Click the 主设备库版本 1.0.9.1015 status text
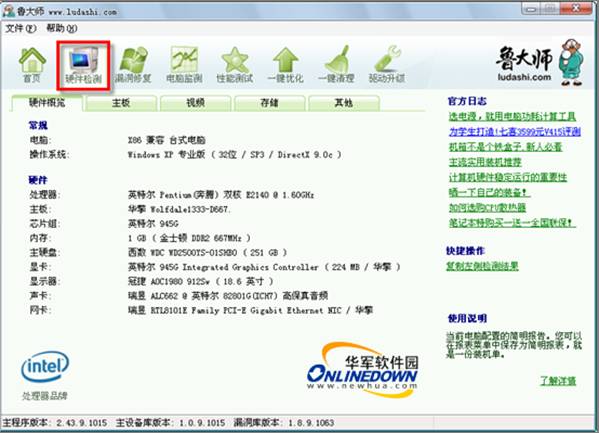The width and height of the screenshot is (599, 433). [170, 423]
